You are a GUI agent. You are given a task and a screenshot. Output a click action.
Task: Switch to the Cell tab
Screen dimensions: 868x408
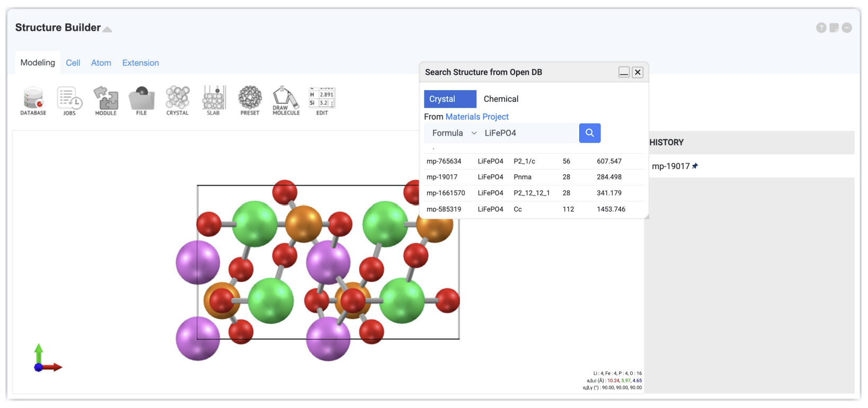coord(73,63)
